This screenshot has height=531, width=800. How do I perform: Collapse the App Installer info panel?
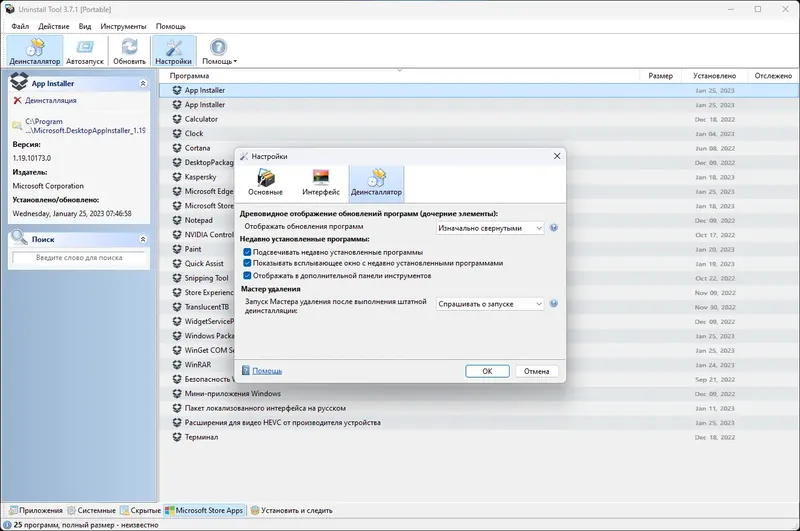[x=143, y=83]
